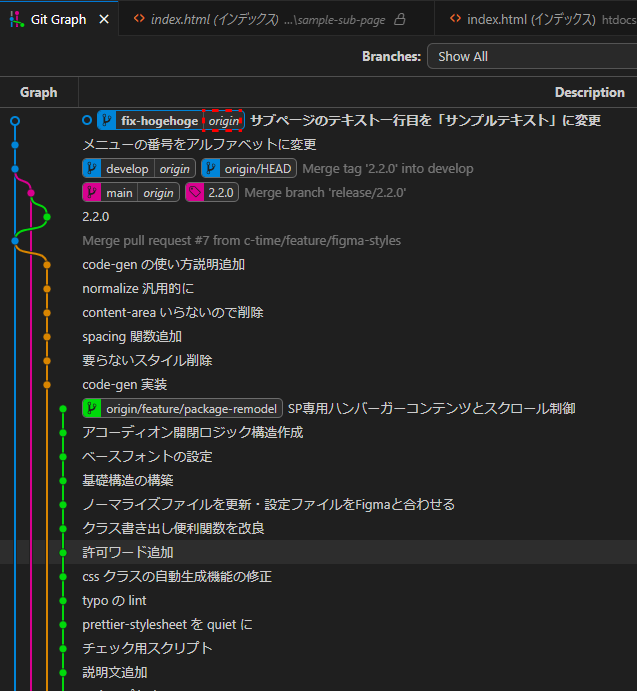Viewport: 637px width, 691px height.
Task: Click the origin remote label beside fix-hogehoge
Action: pos(224,121)
